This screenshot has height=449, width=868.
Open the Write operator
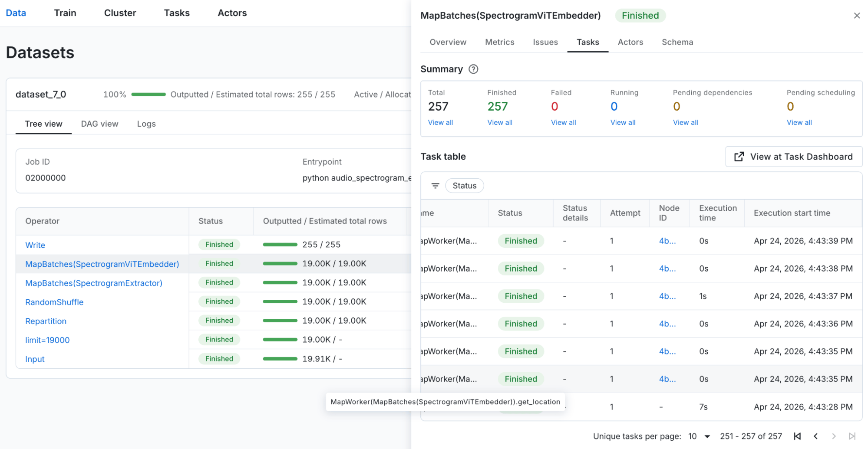click(35, 245)
